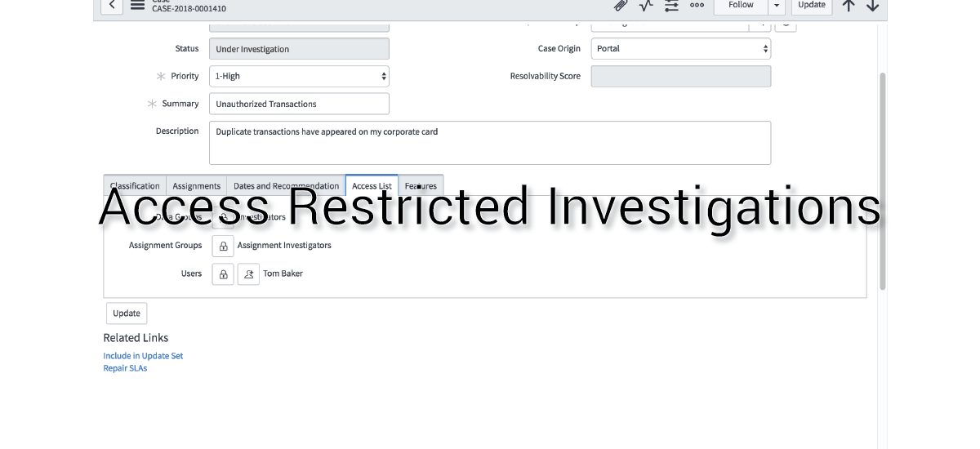Go back using the header back arrow
Viewport: 980px width, 449px height.
(x=112, y=5)
